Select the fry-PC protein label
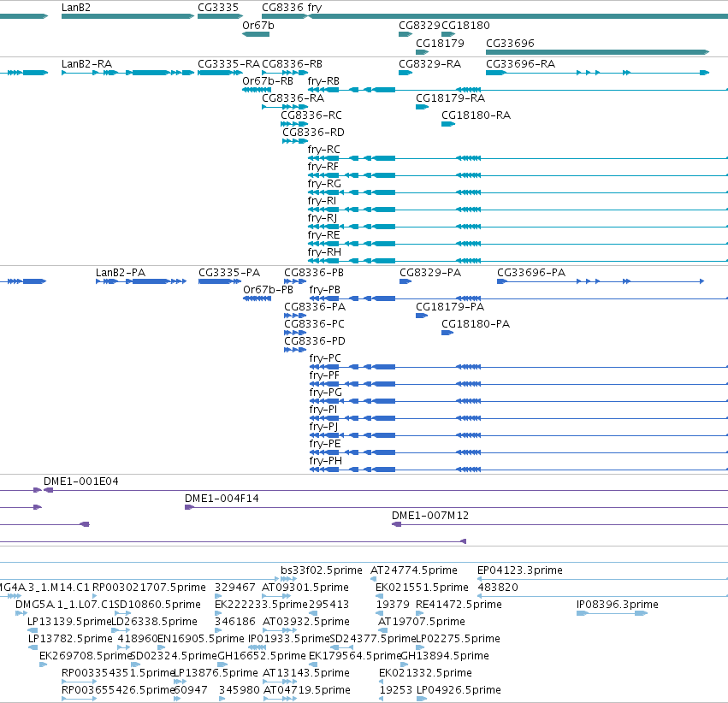The width and height of the screenshot is (728, 703). pyautogui.click(x=325, y=358)
